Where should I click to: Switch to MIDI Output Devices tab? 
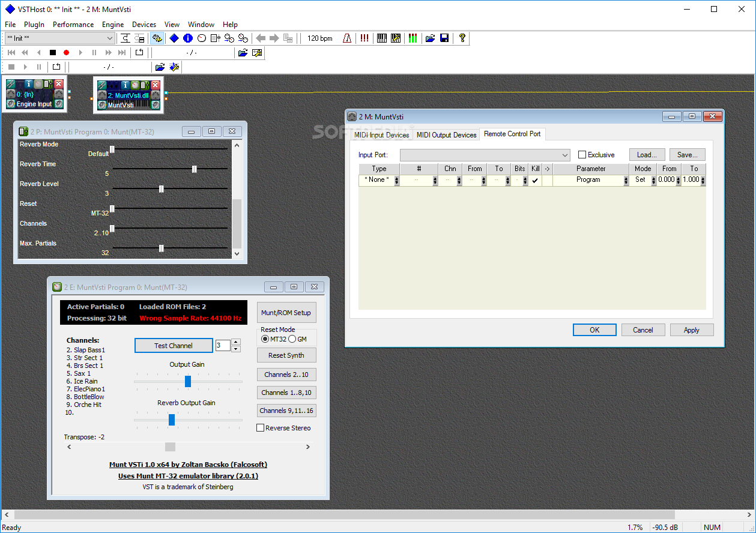coord(446,135)
